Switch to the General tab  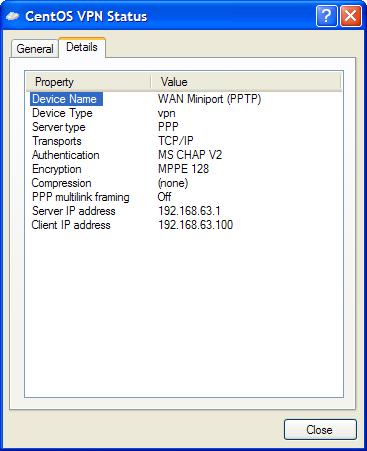35,49
